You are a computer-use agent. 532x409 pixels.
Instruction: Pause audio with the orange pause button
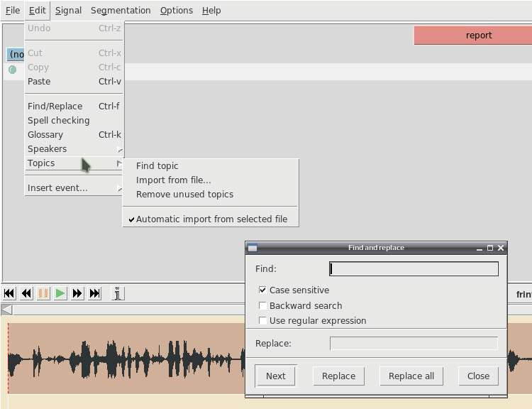(43, 293)
